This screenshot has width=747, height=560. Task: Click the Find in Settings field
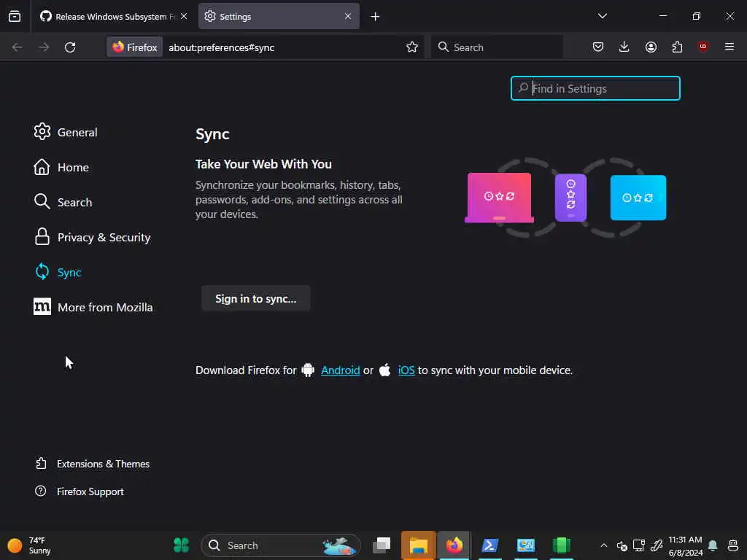pos(595,88)
